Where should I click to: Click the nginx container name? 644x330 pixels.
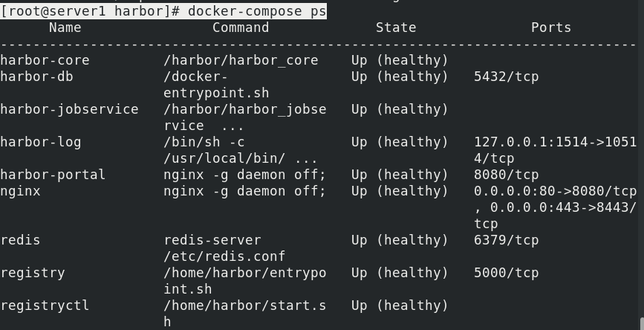point(21,191)
